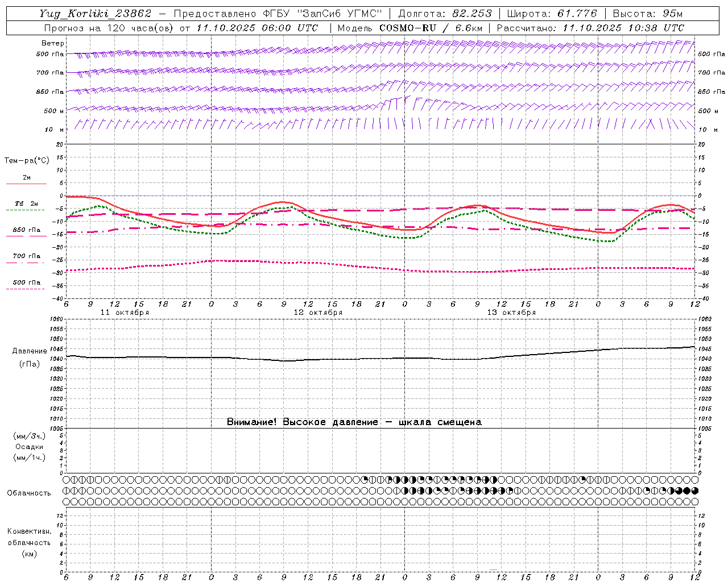Viewport: 728px width, 582px height.
Task: Click the Ветер section label
Action: [53, 43]
